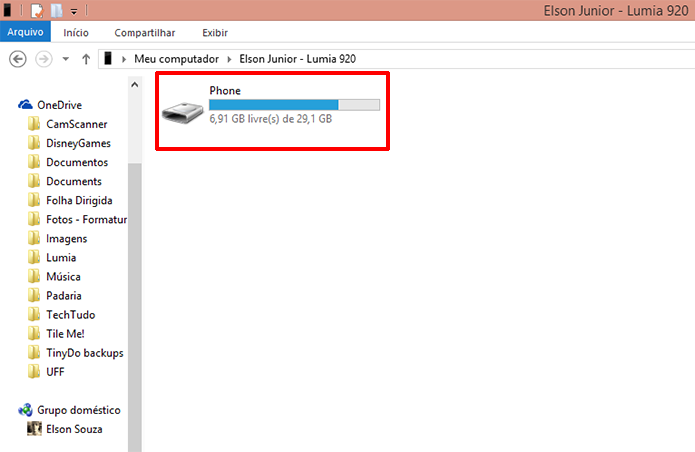Select the Elson Souza homegroup user
The height and width of the screenshot is (452, 695).
coord(74,429)
